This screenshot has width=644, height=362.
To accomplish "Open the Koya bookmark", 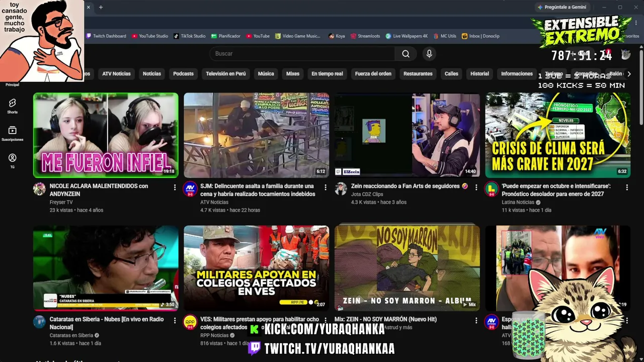I will click(337, 36).
